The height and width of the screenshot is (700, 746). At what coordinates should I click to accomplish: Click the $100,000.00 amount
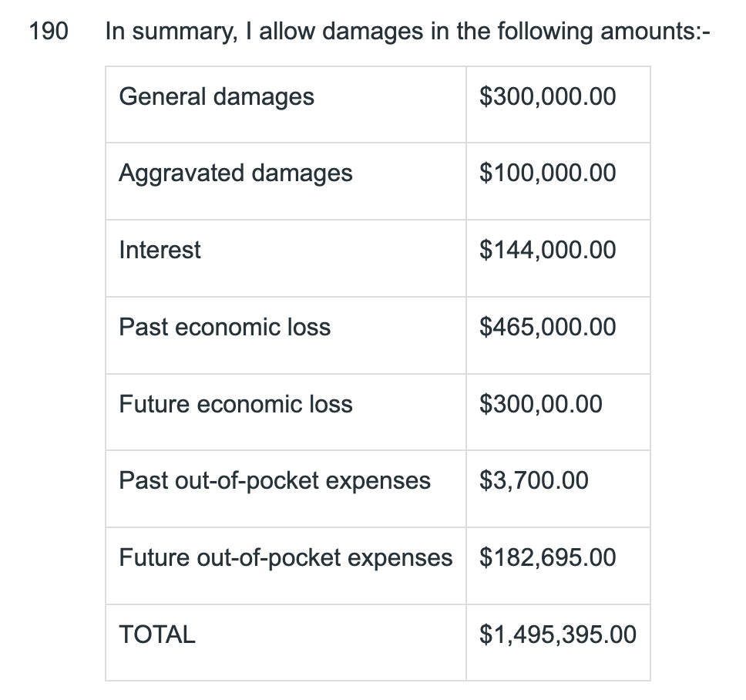tap(547, 173)
